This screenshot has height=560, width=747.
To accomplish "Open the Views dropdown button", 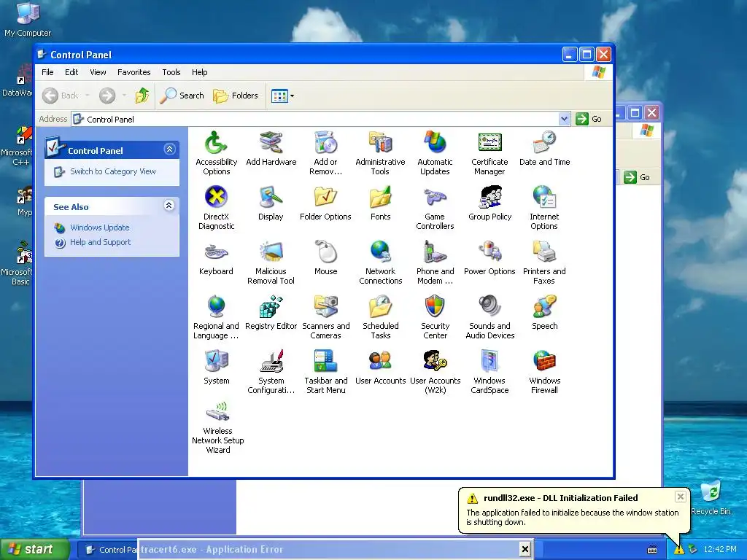I will click(x=282, y=96).
